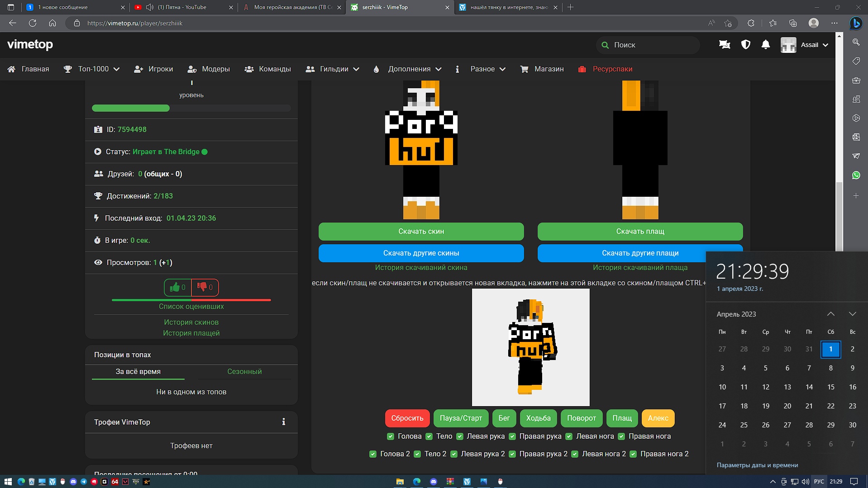Open the История скинов link
Viewport: 868px width, 488px height.
(x=191, y=322)
